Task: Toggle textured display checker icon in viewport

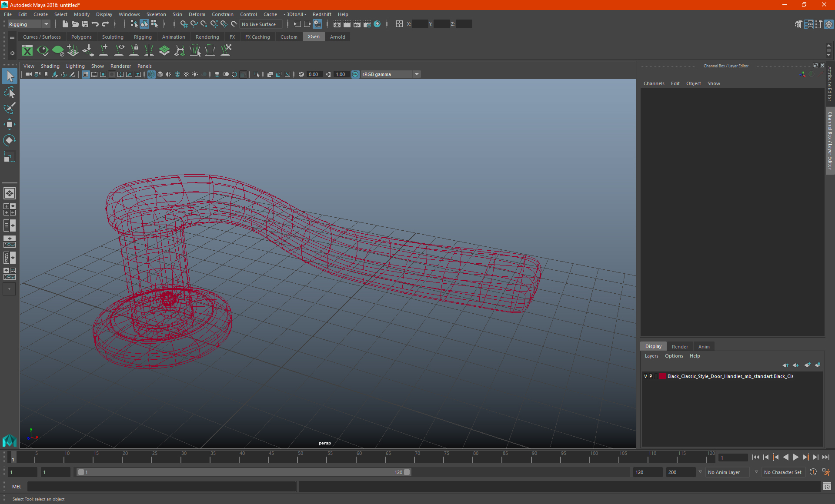Action: pos(186,74)
